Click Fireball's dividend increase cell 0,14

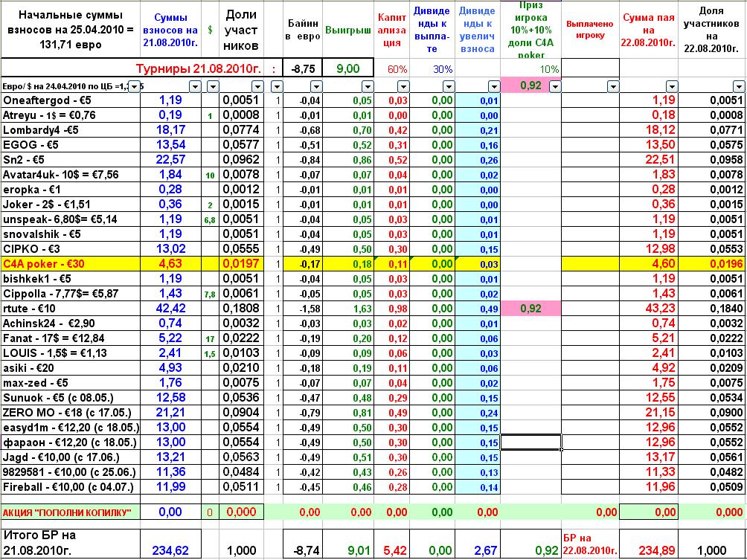point(478,487)
